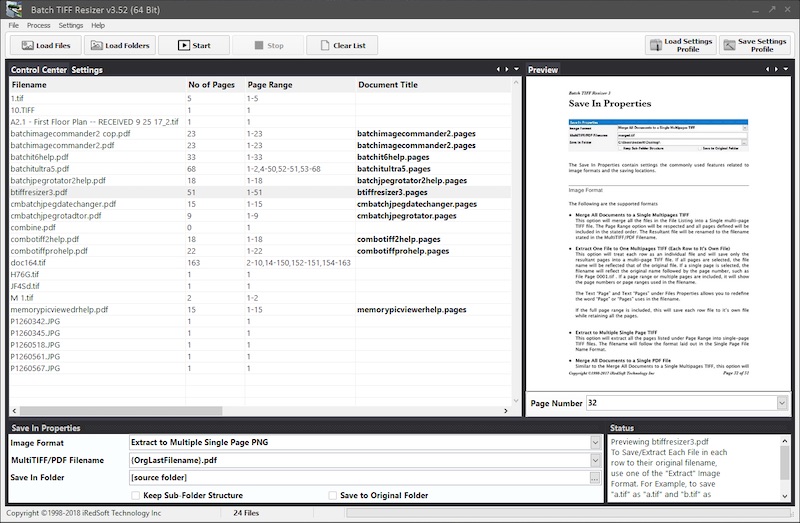Image resolution: width=800 pixels, height=523 pixels.
Task: Sort by the Filename column header
Action: click(x=97, y=85)
